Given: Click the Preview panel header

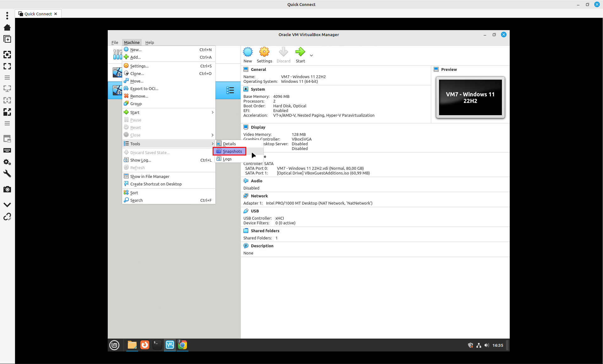Looking at the screenshot, I should tap(449, 69).
